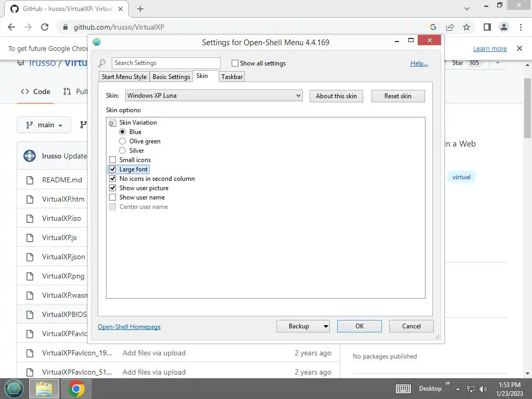The height and width of the screenshot is (399, 532).
Task: Open a new Chrome tab
Action: [140, 9]
